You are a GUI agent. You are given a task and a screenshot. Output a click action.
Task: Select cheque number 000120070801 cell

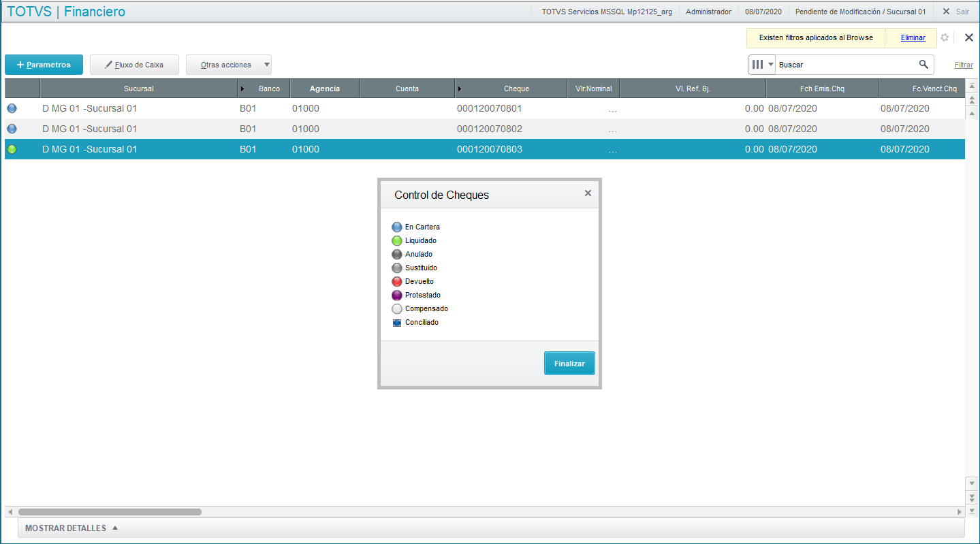511,108
